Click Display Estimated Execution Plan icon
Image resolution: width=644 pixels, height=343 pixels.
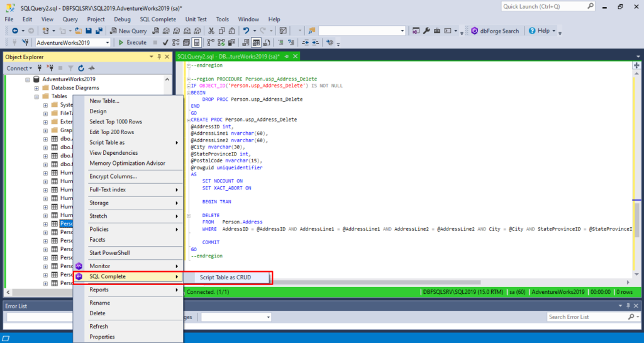(176, 42)
